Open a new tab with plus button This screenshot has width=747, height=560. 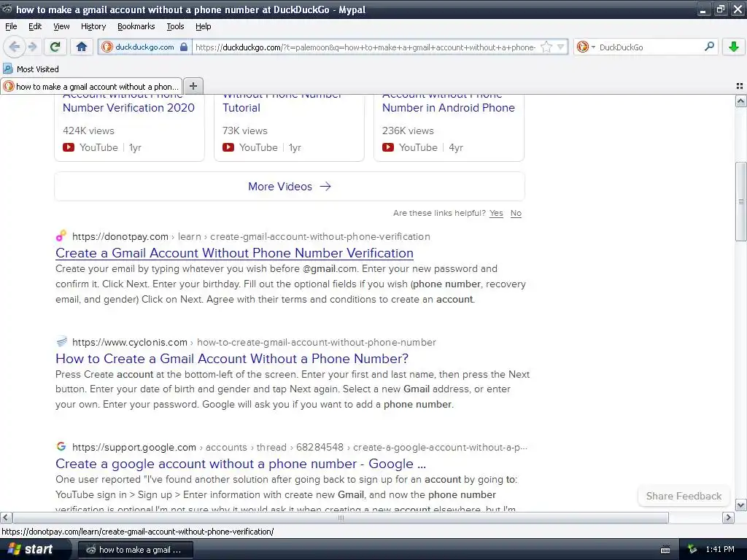(x=193, y=86)
